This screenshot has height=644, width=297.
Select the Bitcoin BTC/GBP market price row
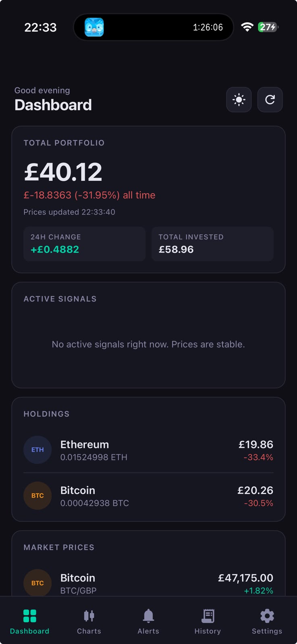(x=148, y=583)
